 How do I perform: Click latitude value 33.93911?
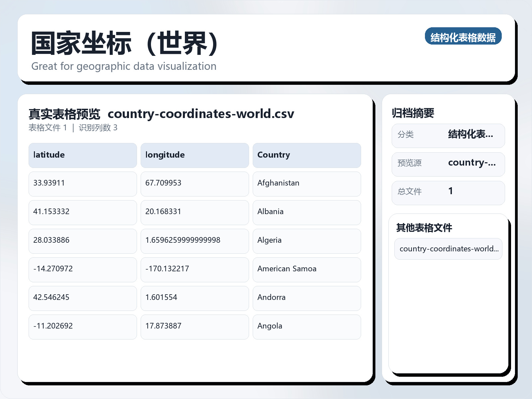(x=82, y=184)
